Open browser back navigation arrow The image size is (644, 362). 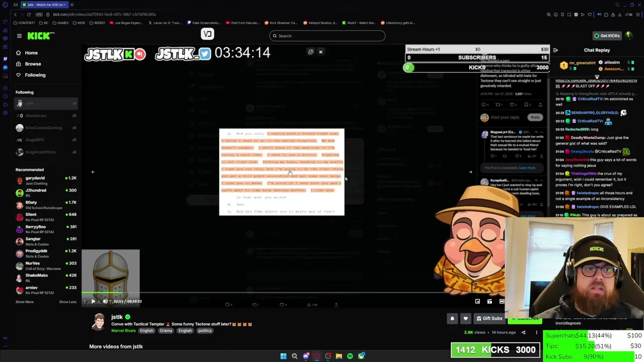click(x=17, y=14)
